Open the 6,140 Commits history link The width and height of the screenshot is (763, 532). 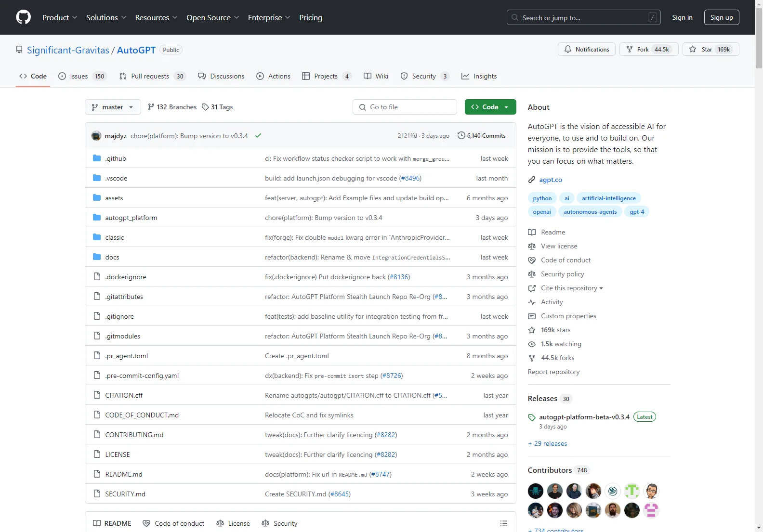click(x=481, y=136)
